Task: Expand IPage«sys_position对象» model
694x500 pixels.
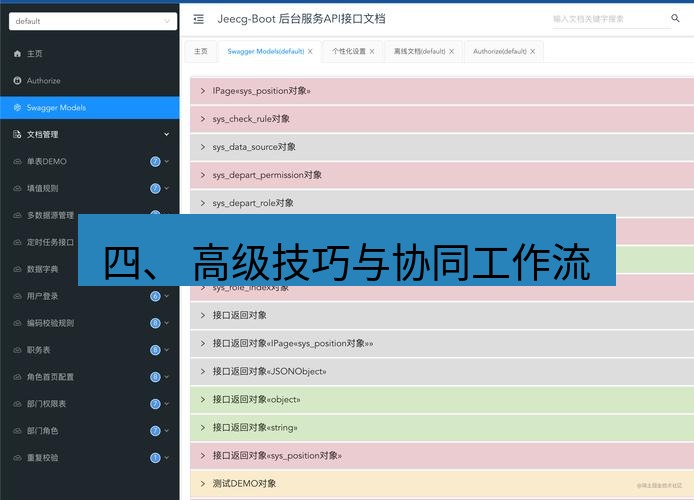Action: point(442,91)
